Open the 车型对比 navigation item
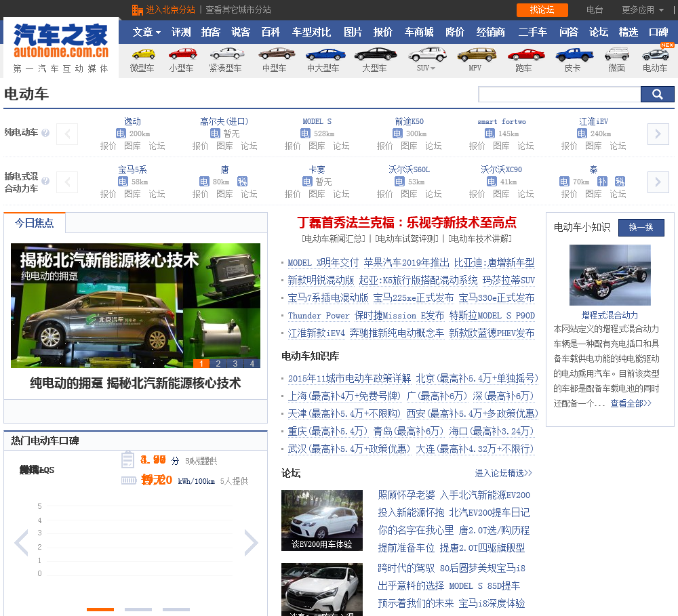Image resolution: width=678 pixels, height=616 pixels. tap(311, 32)
